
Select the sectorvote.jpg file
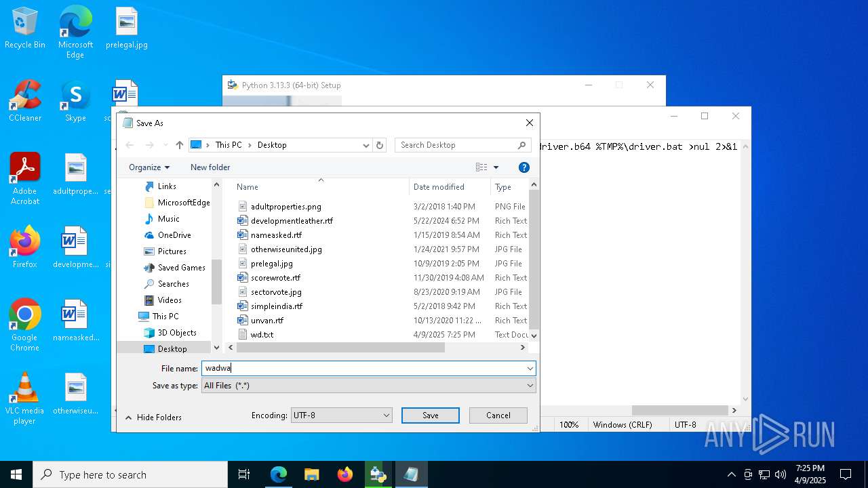276,292
